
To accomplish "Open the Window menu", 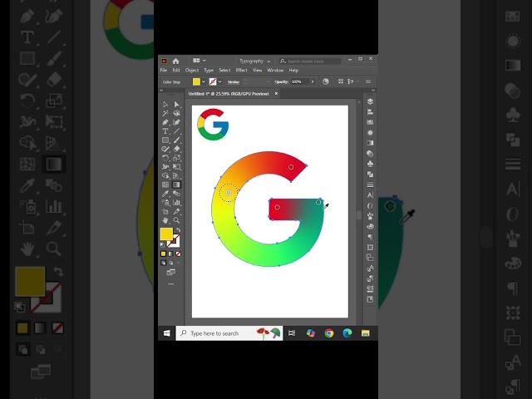I will (x=275, y=70).
